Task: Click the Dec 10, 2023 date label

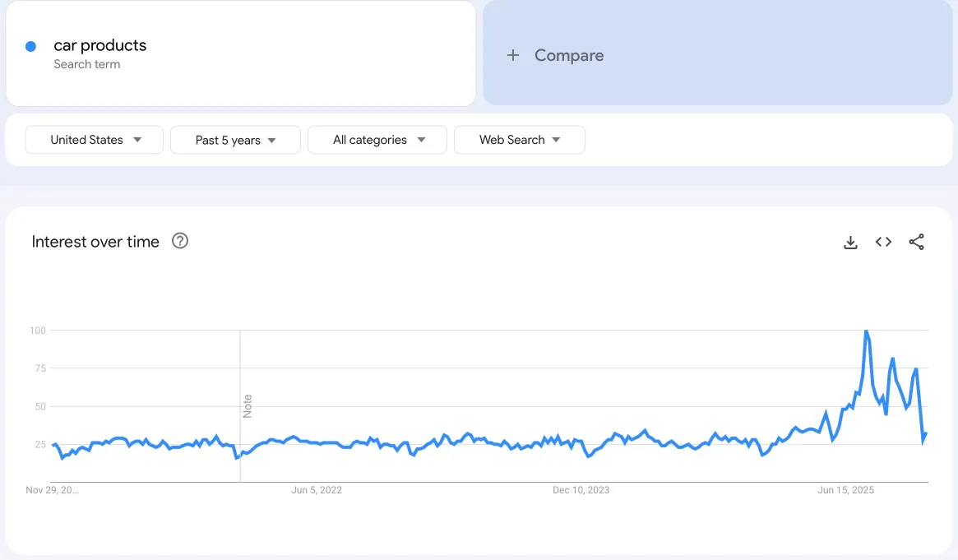Action: [x=581, y=490]
